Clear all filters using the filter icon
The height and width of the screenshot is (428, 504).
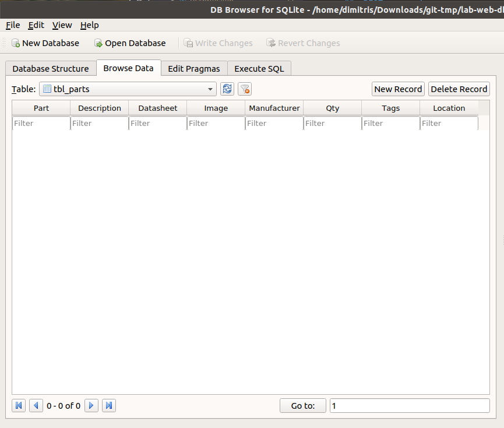(245, 89)
